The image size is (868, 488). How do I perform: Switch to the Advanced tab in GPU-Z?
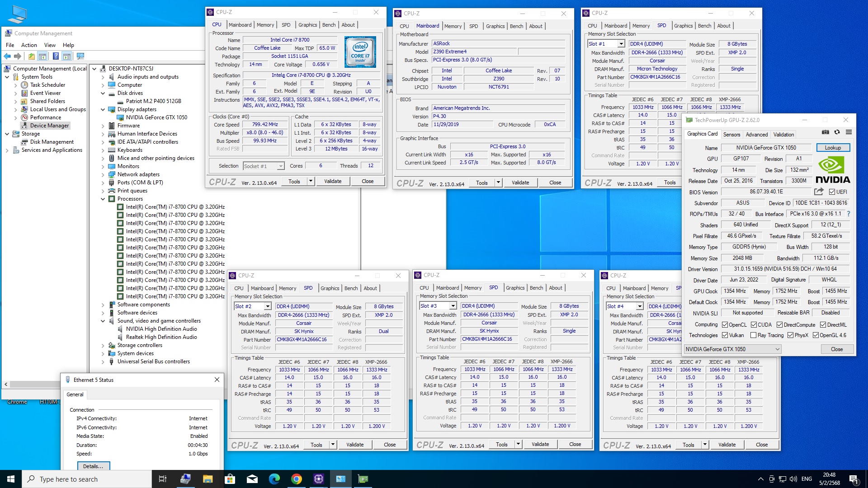(757, 135)
